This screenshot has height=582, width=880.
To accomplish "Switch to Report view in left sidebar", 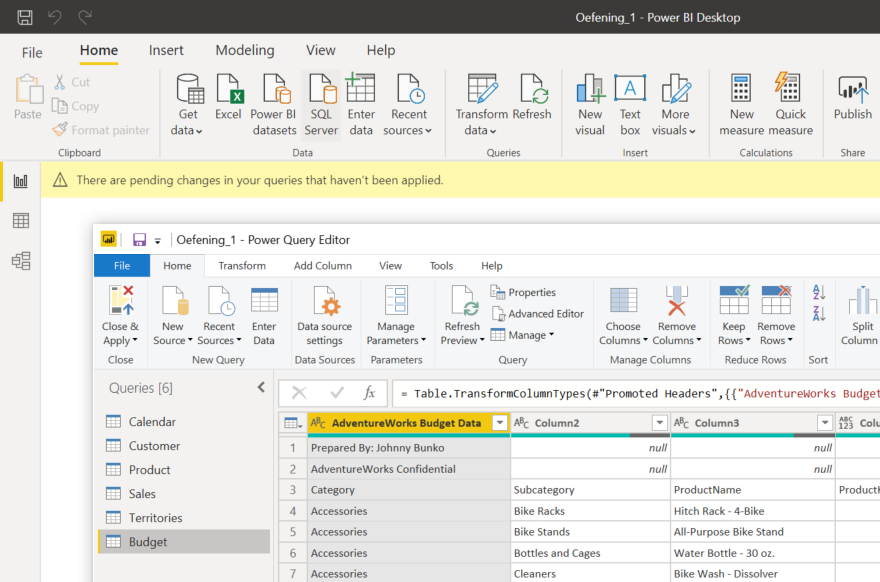I will (x=21, y=181).
